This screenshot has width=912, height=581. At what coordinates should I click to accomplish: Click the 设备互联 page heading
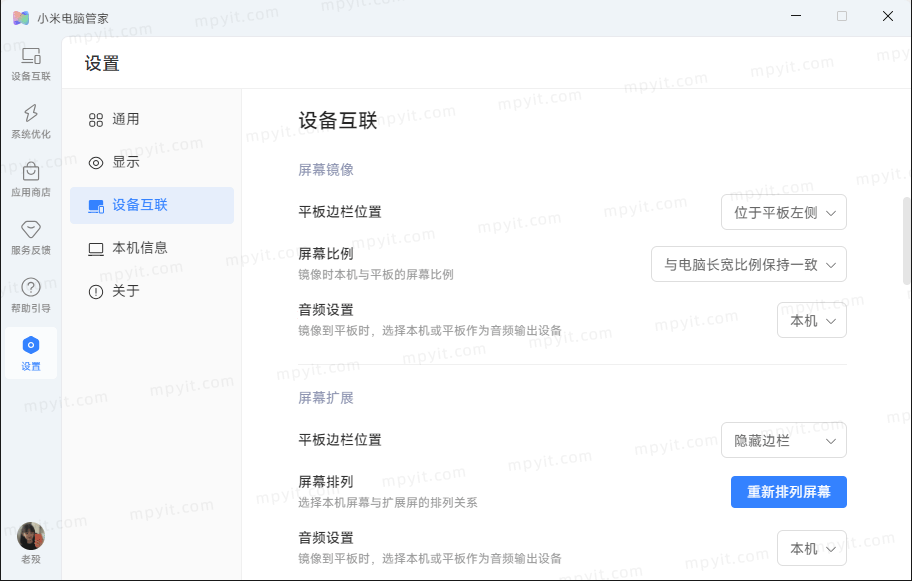[x=338, y=121]
